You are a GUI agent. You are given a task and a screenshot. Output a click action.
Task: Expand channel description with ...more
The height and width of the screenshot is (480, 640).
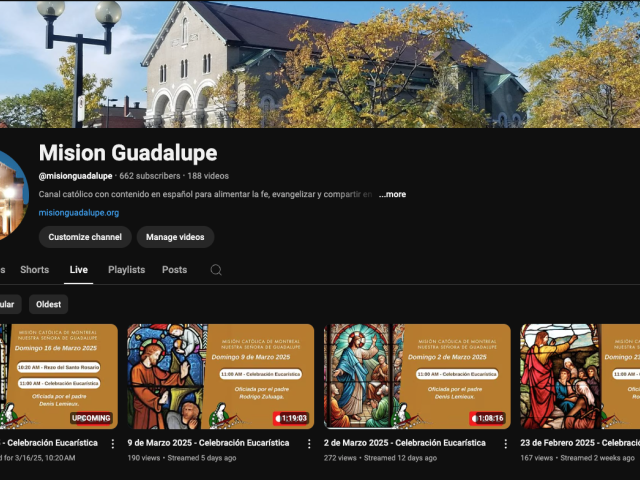(392, 194)
